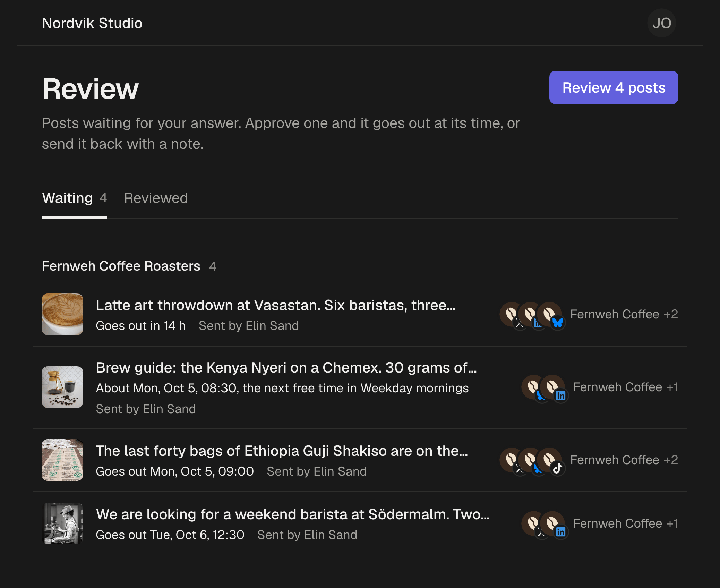Click the Chemex brew guide thumbnail
Viewport: 720px width, 588px height.
[62, 387]
